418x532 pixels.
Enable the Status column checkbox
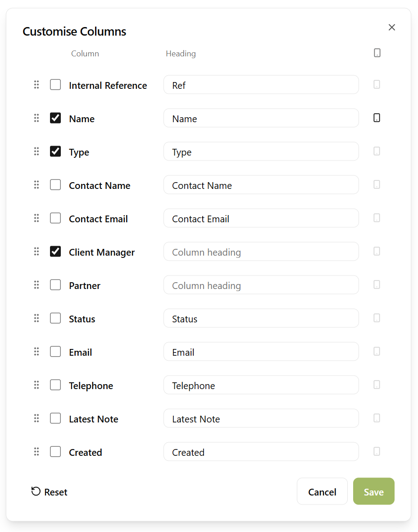click(x=55, y=318)
